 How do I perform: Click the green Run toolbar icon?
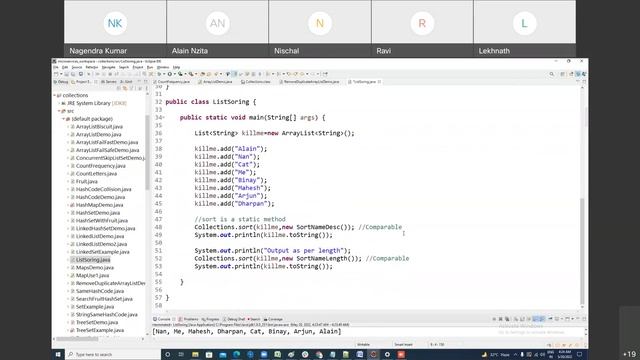[x=170, y=74]
